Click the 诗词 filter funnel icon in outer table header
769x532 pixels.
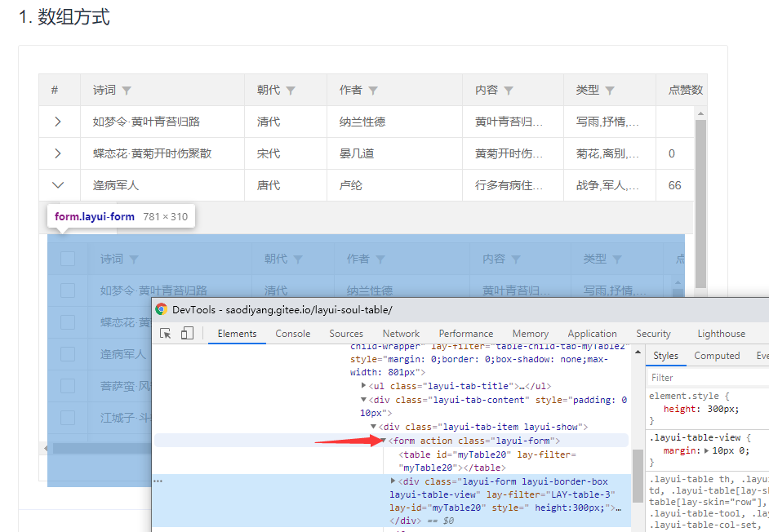click(127, 91)
